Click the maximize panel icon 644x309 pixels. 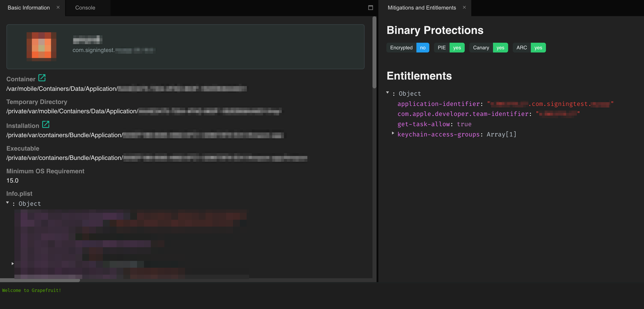[370, 8]
